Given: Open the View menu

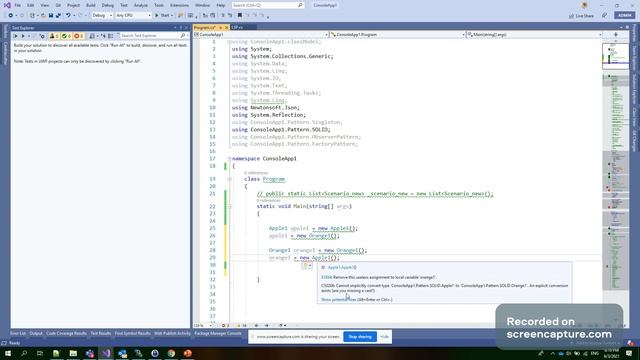Looking at the screenshot, I should (44, 5).
